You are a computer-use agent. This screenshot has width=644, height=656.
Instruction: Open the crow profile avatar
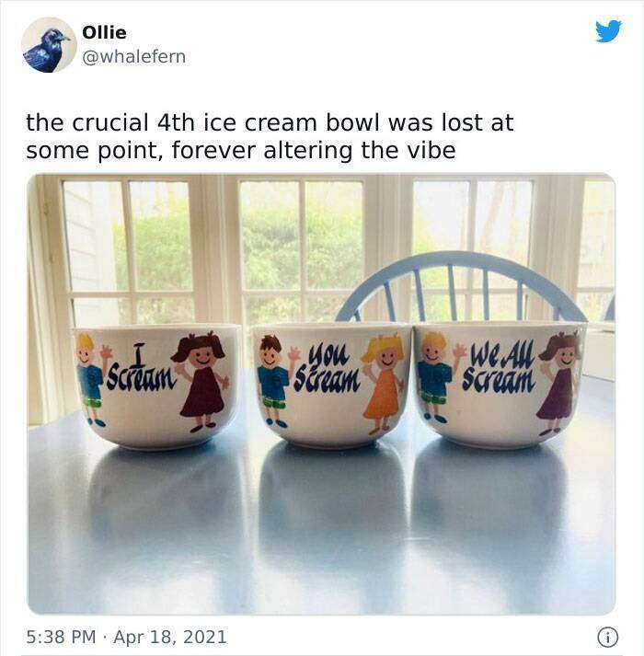point(49,45)
